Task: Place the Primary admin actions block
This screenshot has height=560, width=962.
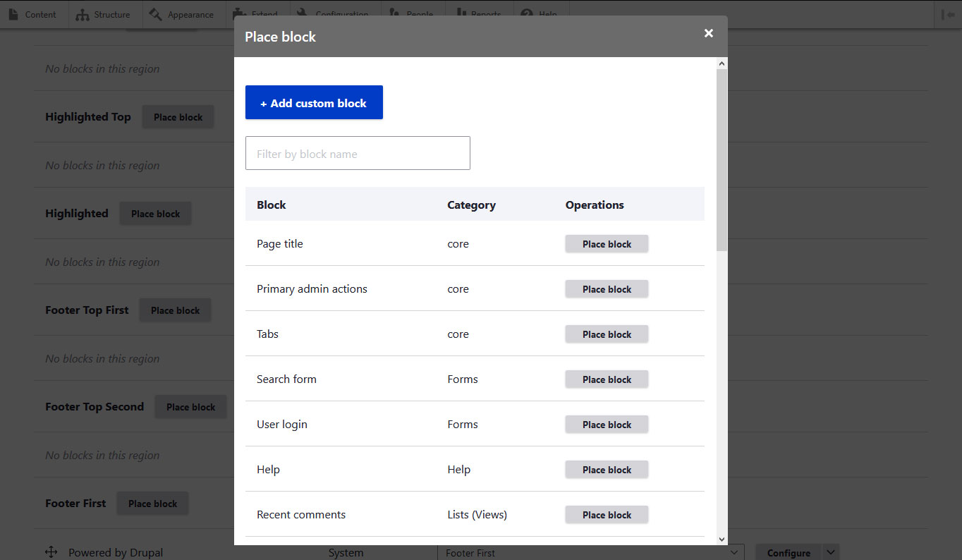Action: tap(607, 289)
